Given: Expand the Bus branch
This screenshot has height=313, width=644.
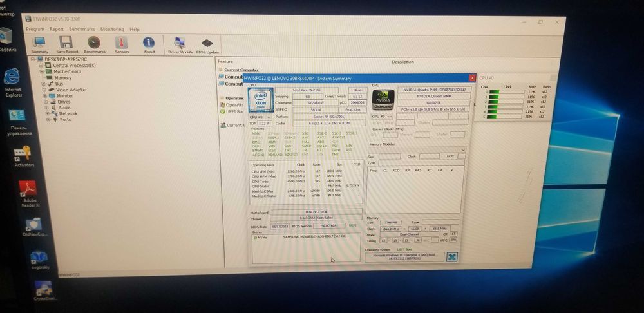Looking at the screenshot, I should coord(43,84).
